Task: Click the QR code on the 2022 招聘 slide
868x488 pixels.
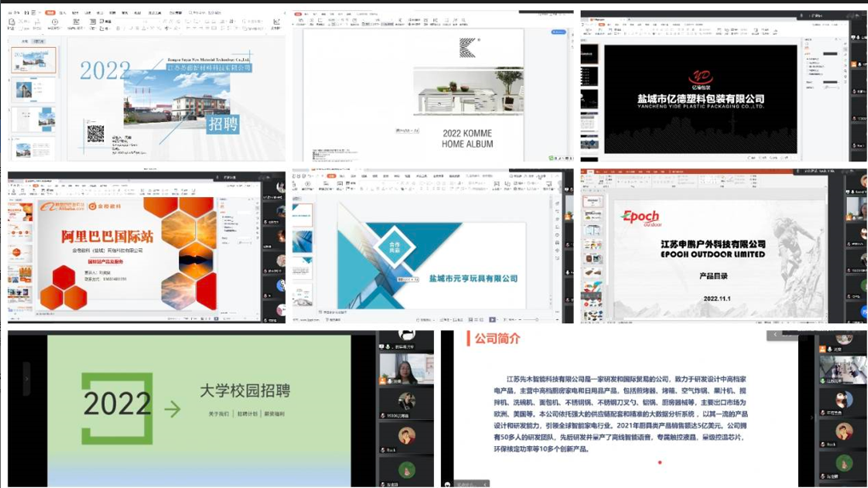Action: 95,133
